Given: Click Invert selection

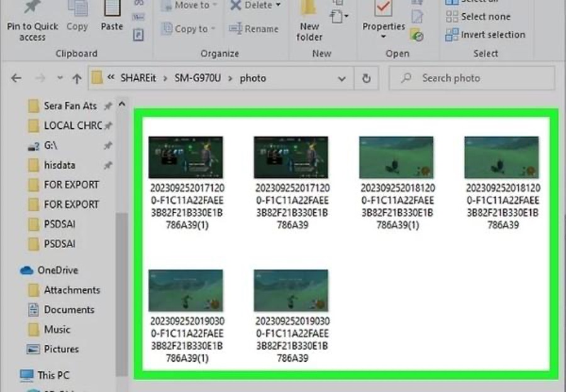Looking at the screenshot, I should click(486, 35).
